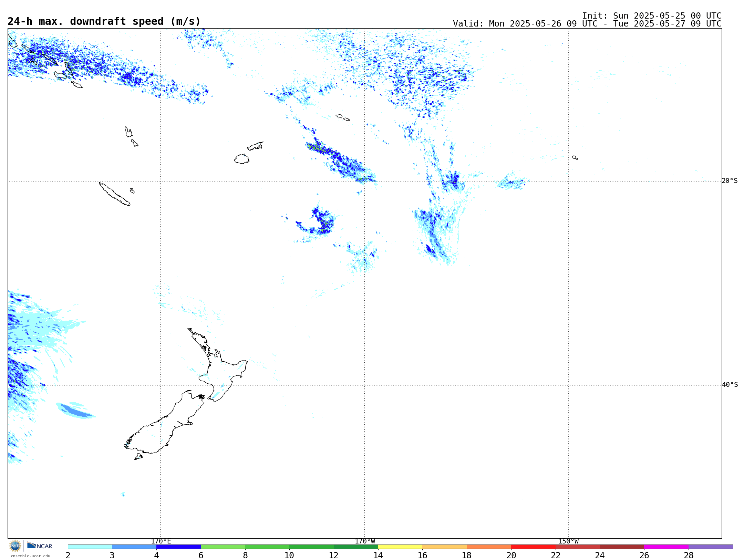
Task: Open the ensemble.ucar.edu link text
Action: (31, 556)
